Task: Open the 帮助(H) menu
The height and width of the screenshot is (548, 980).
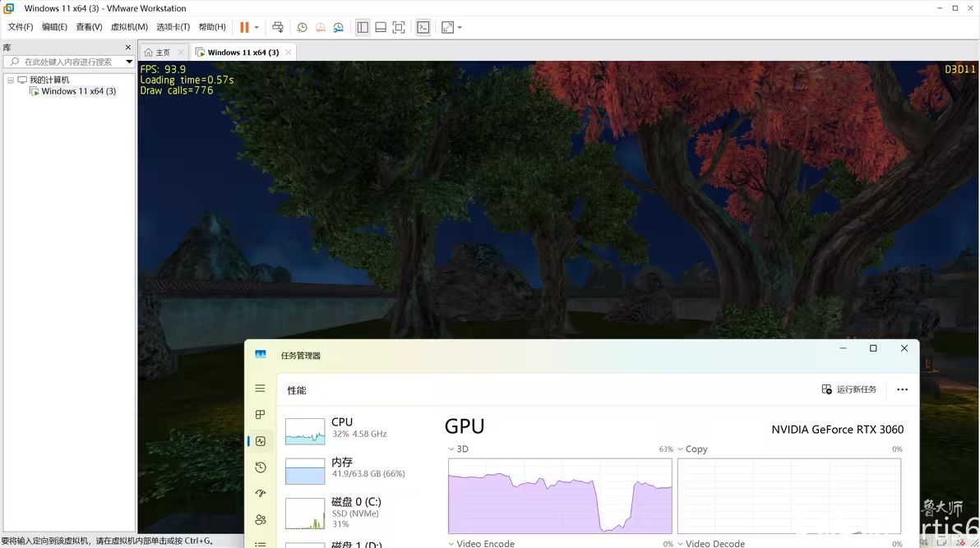Action: (212, 27)
